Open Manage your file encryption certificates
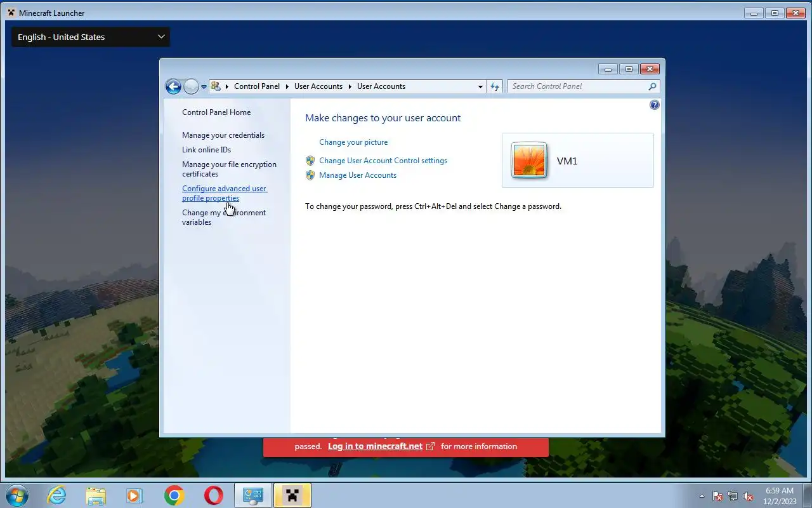The height and width of the screenshot is (508, 812). pos(229,169)
